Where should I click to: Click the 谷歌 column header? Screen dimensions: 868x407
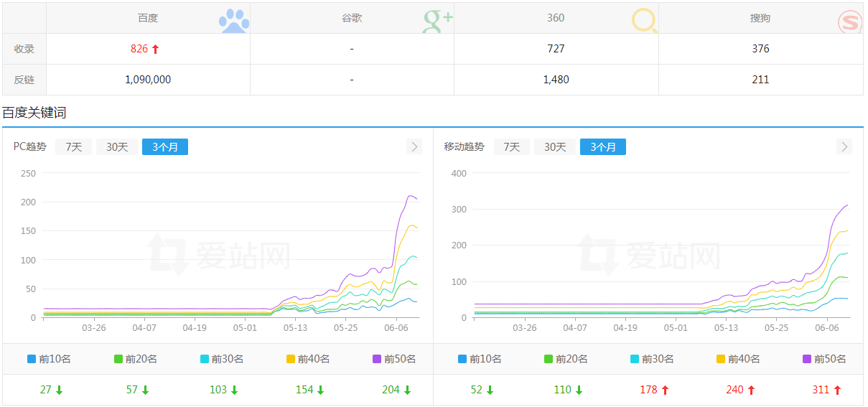[x=352, y=18]
